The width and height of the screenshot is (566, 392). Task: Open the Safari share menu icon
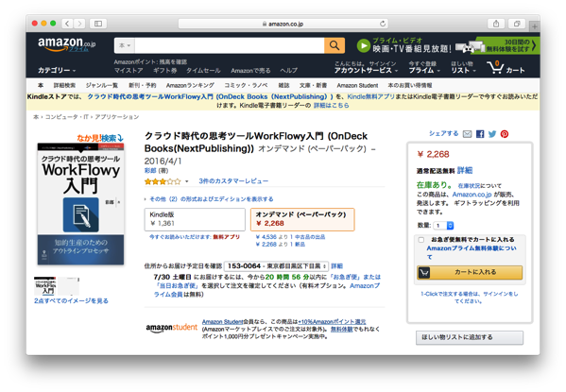496,24
